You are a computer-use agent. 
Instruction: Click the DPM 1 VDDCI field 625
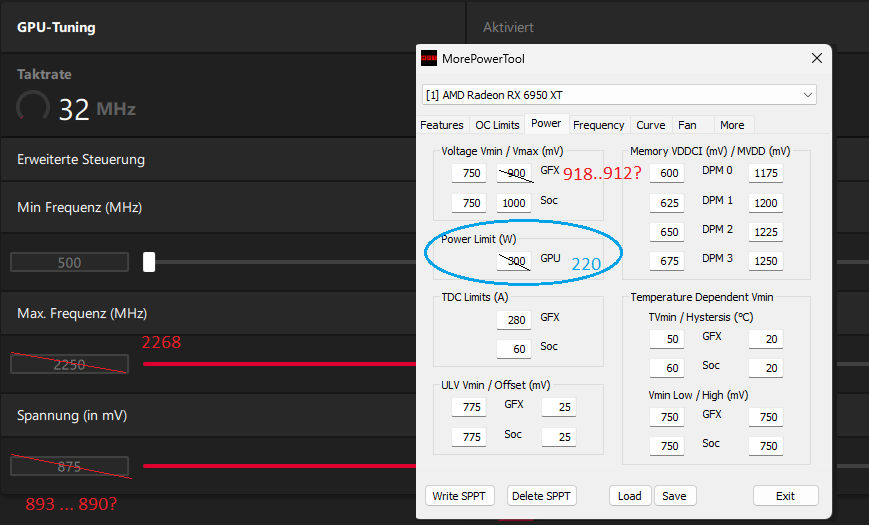667,203
